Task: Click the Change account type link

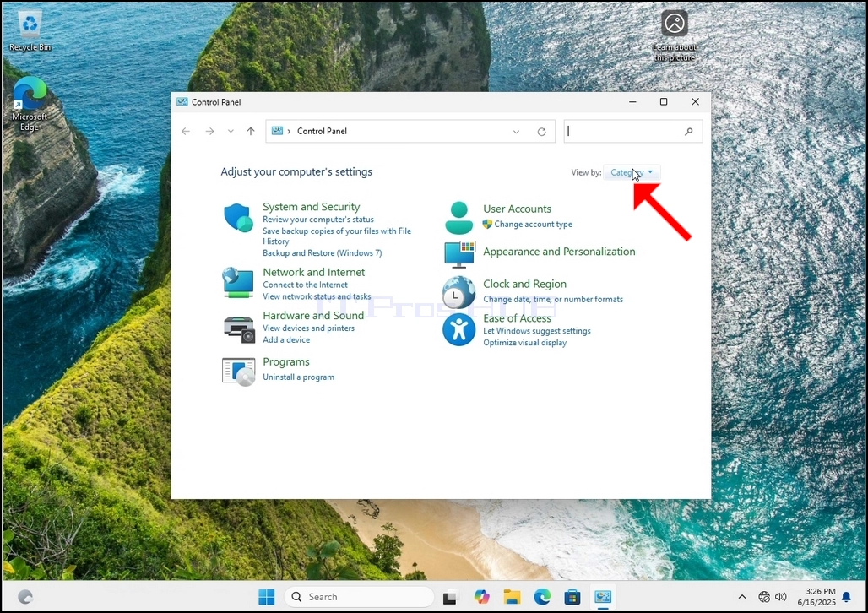Action: [x=533, y=225]
